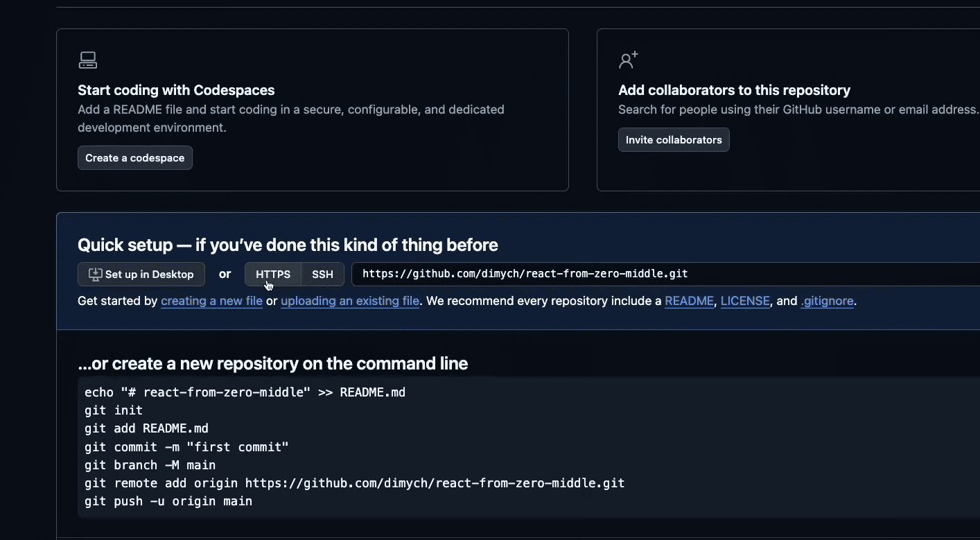Click the Start coding with Codespaces heading
The height and width of the screenshot is (540, 980).
(176, 90)
